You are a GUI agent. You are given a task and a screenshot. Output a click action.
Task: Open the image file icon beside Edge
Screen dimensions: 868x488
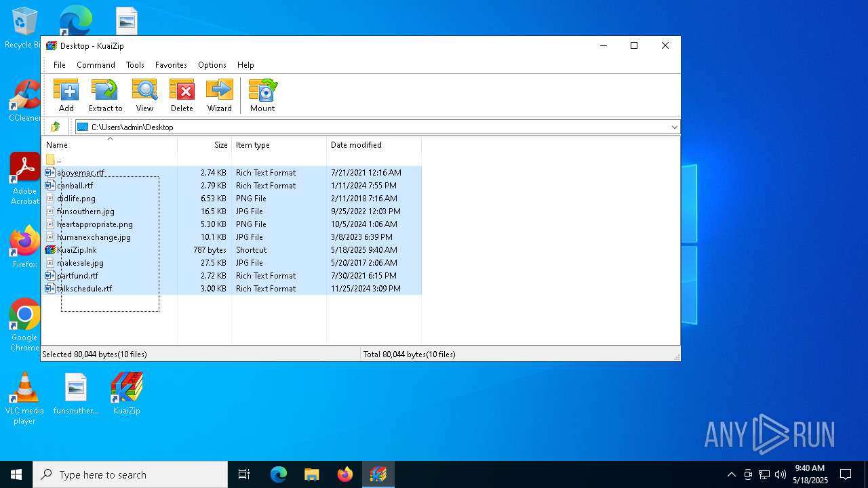(x=127, y=20)
